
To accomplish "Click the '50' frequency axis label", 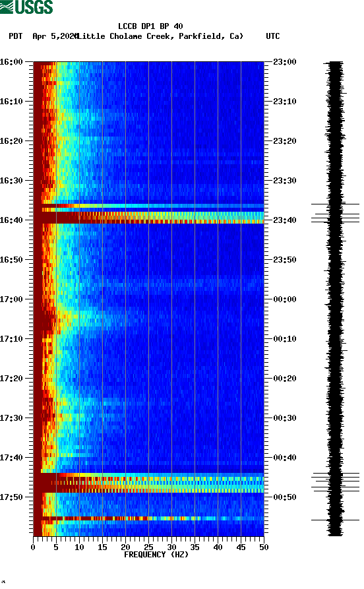I will (x=264, y=547).
